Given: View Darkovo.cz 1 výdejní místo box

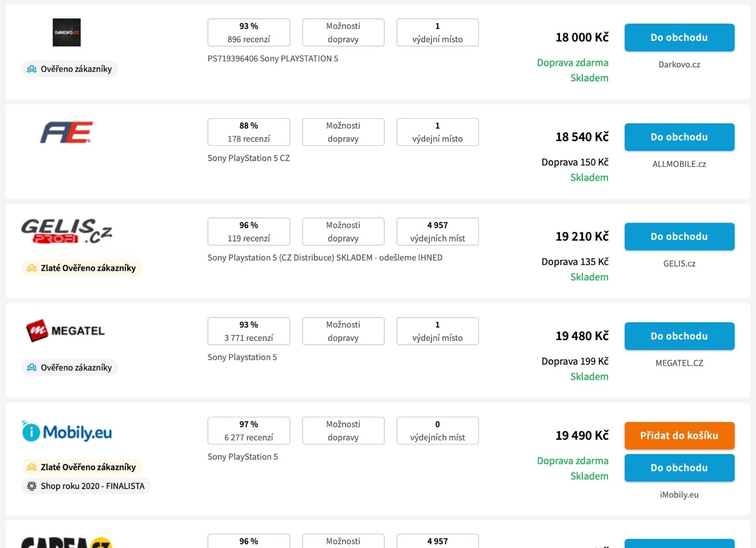Looking at the screenshot, I should (x=438, y=33).
